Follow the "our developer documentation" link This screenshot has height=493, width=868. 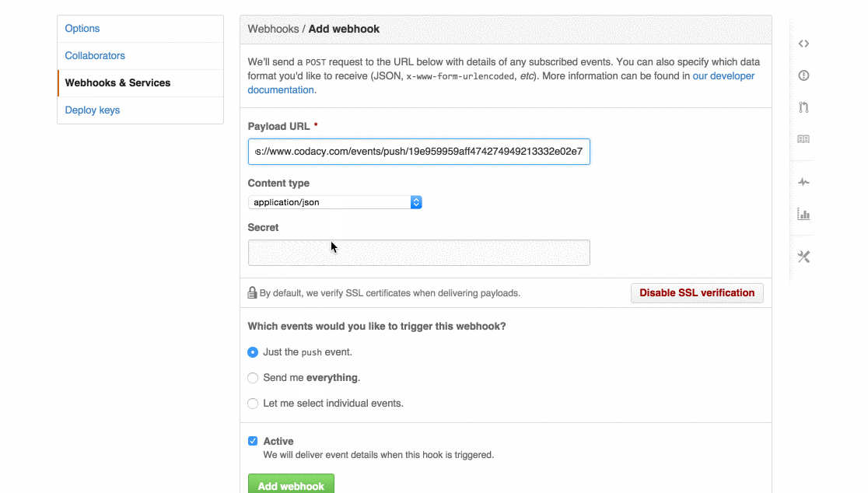pos(723,76)
